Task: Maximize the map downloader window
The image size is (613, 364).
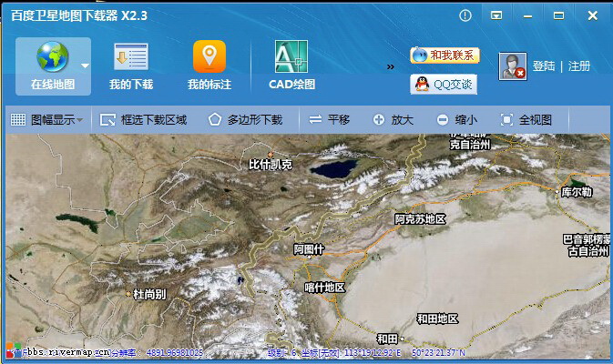Action: click(x=558, y=15)
